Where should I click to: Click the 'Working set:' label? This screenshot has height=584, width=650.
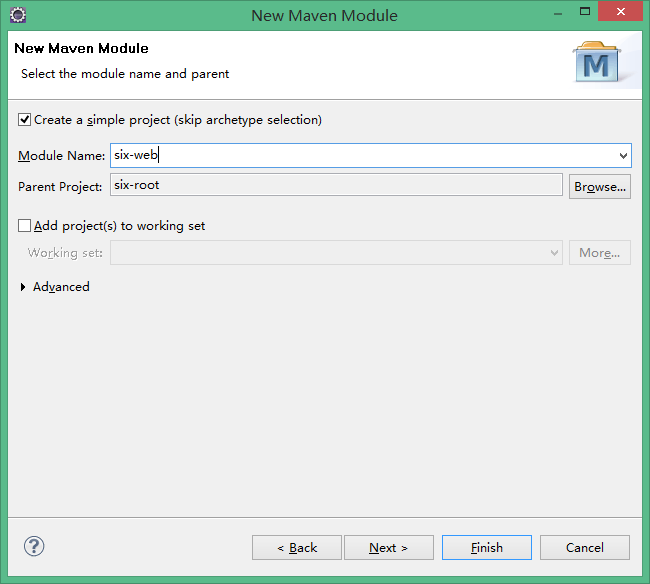[65, 253]
